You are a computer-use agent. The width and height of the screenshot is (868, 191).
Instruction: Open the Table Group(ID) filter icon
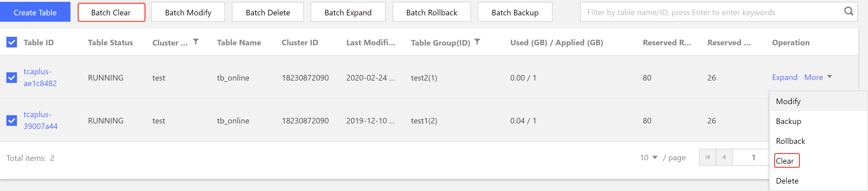(x=477, y=42)
